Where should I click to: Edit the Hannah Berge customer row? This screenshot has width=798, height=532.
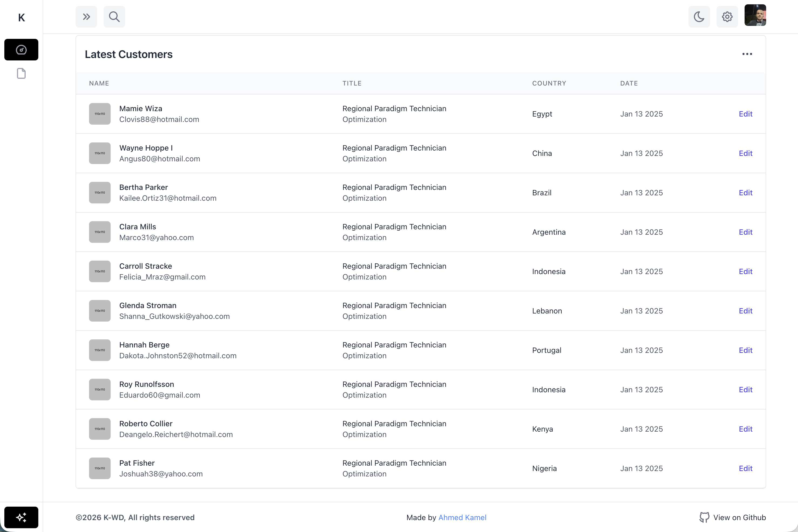tap(745, 350)
